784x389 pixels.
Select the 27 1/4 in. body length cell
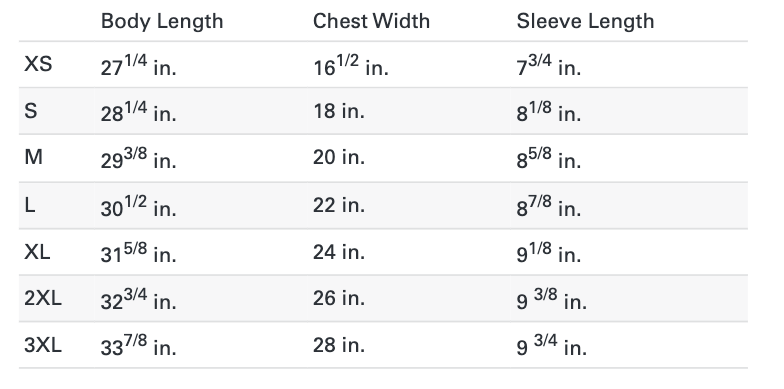[139, 65]
